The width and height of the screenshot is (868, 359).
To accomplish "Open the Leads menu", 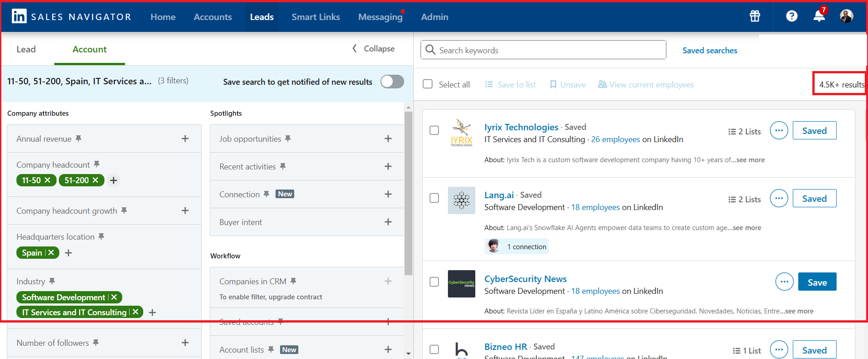I will pyautogui.click(x=262, y=17).
